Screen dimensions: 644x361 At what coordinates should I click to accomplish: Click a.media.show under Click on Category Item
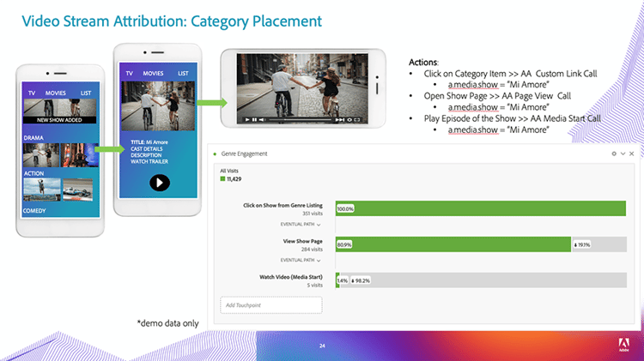(x=473, y=85)
